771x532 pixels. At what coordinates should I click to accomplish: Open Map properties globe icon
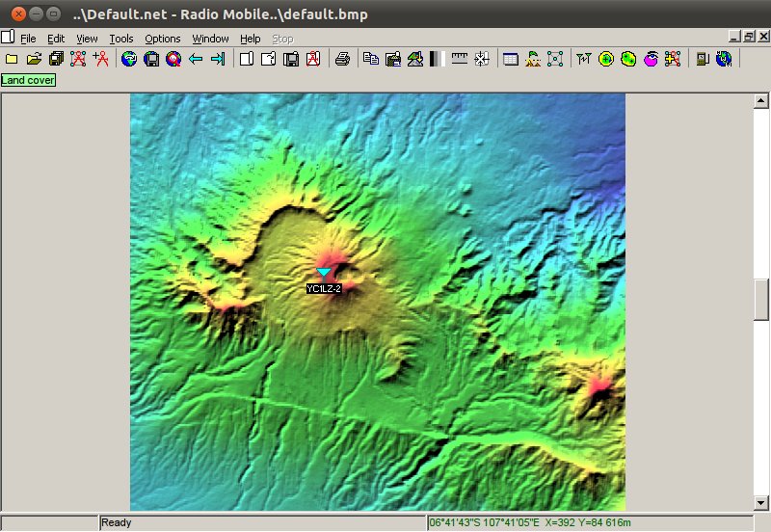point(129,60)
